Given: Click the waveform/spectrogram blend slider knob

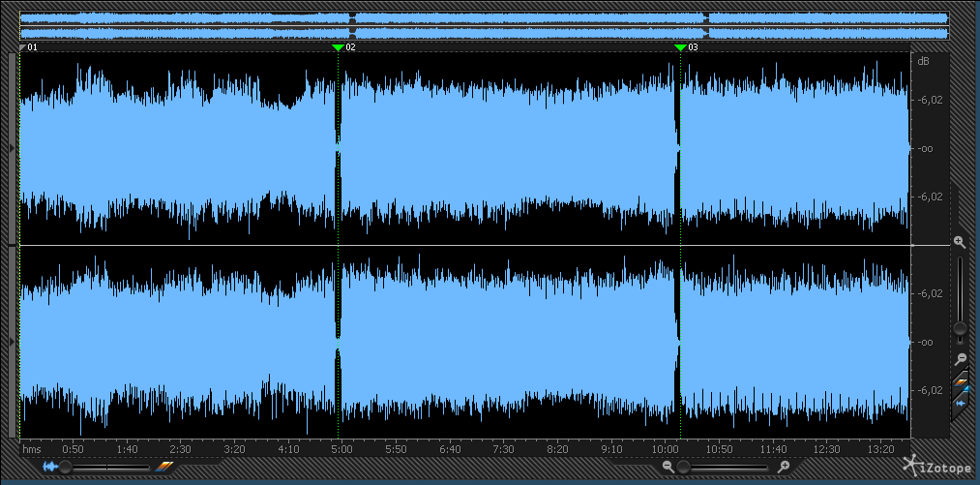Looking at the screenshot, I should (66, 467).
